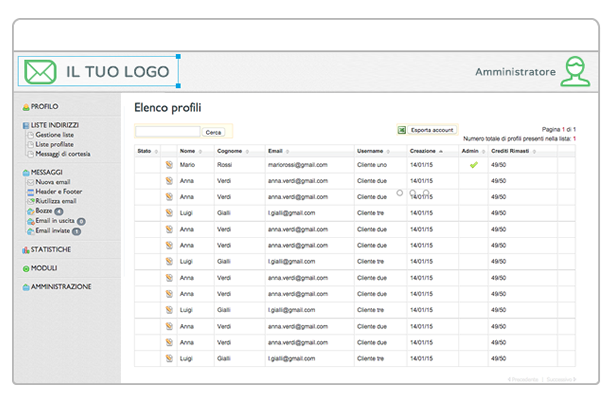The image size is (611, 400).
Task: Click the STATISTICHE chart icon
Action: 26,250
